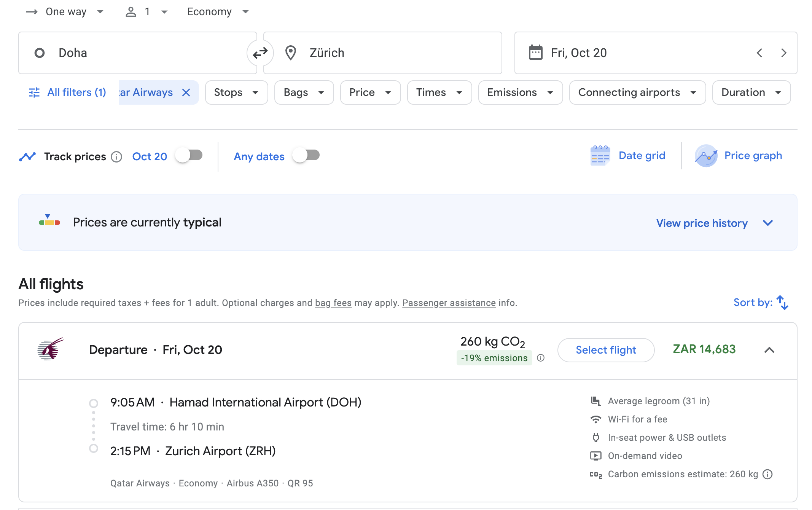The width and height of the screenshot is (812, 510).
Task: Open sort options via Sort by arrows
Action: 782,303
